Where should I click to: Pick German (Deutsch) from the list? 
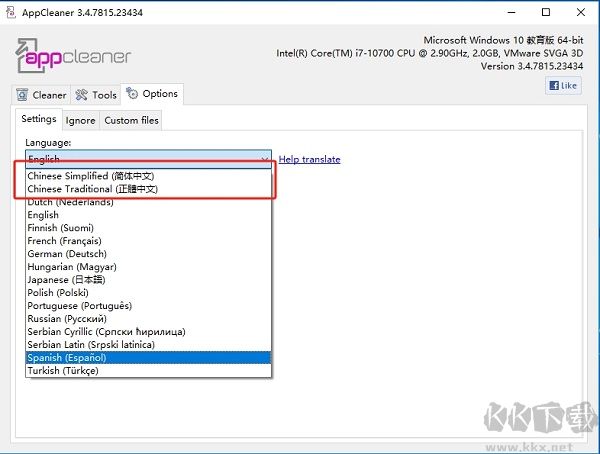coord(66,254)
